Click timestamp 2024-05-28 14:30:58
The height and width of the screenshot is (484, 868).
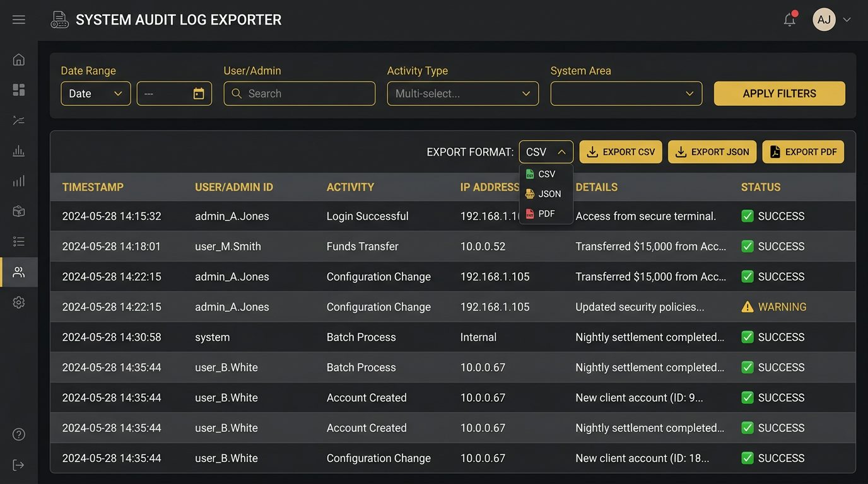112,337
